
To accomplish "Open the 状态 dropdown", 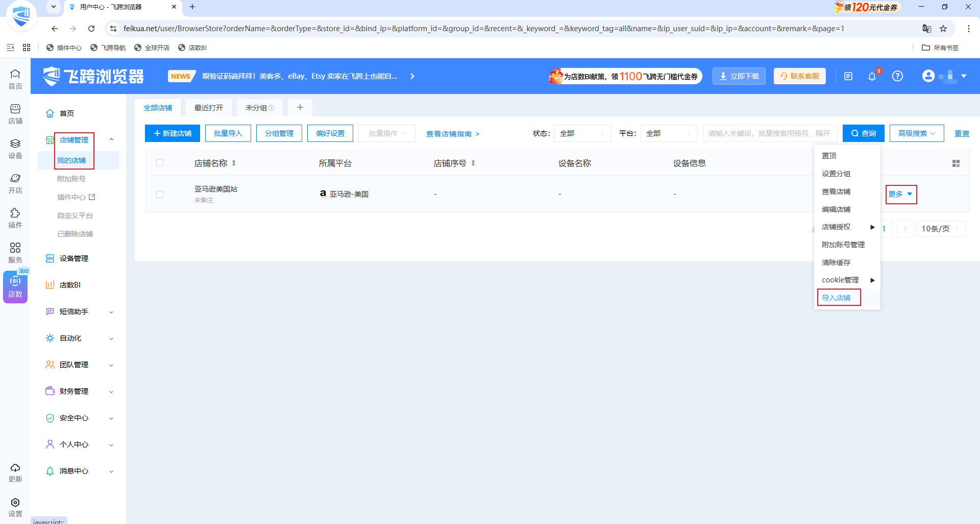I will click(x=582, y=133).
